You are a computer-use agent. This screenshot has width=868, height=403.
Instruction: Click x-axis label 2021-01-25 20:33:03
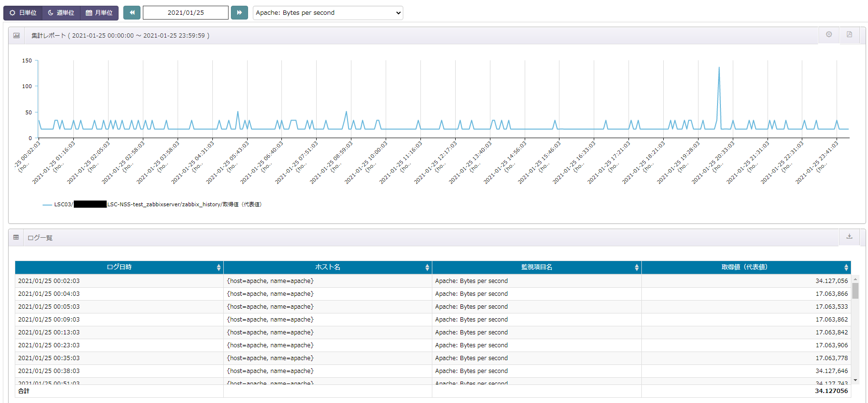(713, 162)
